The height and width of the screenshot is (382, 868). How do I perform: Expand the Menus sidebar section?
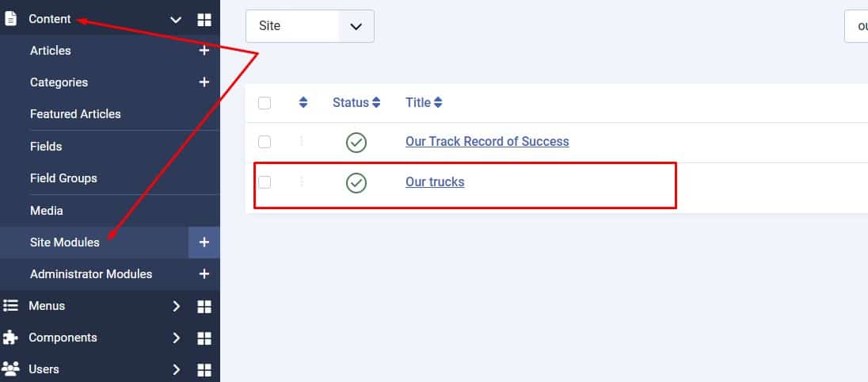click(176, 307)
